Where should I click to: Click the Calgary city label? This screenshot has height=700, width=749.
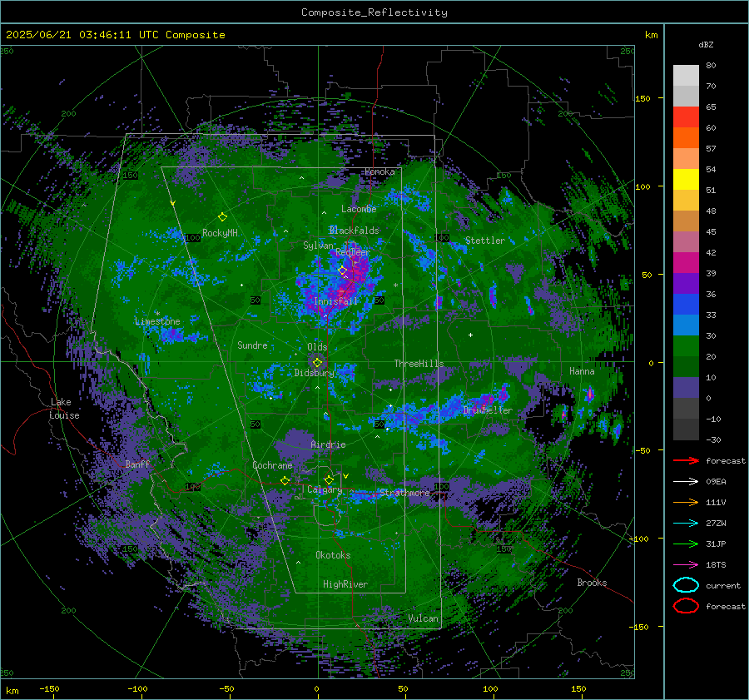coord(325,489)
